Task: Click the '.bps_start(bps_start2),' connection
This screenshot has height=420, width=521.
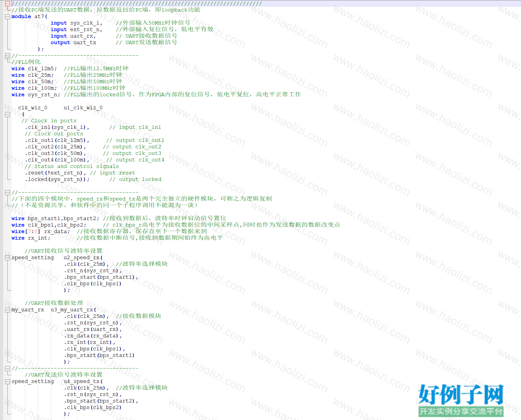Action: coord(101,401)
